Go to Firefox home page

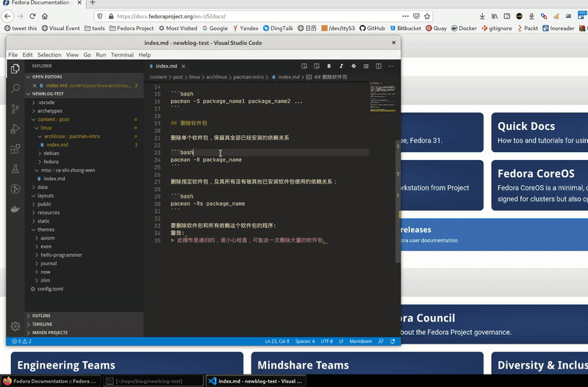pyautogui.click(x=45, y=16)
